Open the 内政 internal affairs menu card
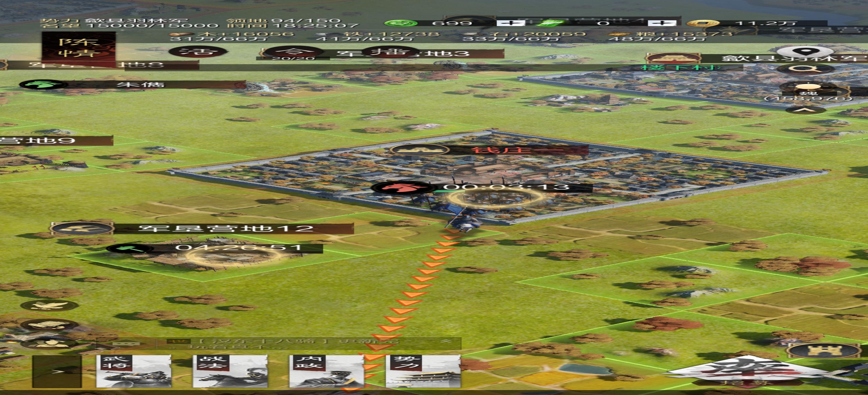The image size is (868, 395). coord(327,371)
